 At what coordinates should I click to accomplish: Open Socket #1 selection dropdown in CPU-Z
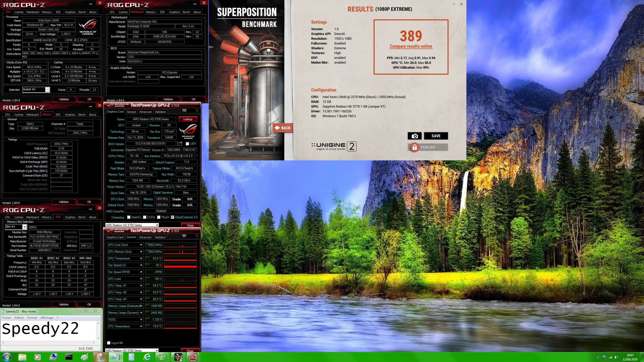point(47,89)
